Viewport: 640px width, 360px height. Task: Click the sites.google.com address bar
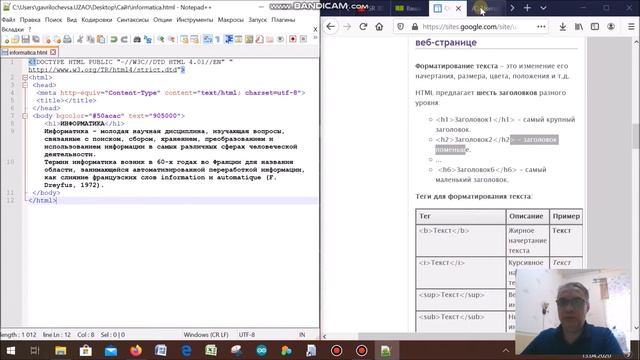coord(471,27)
